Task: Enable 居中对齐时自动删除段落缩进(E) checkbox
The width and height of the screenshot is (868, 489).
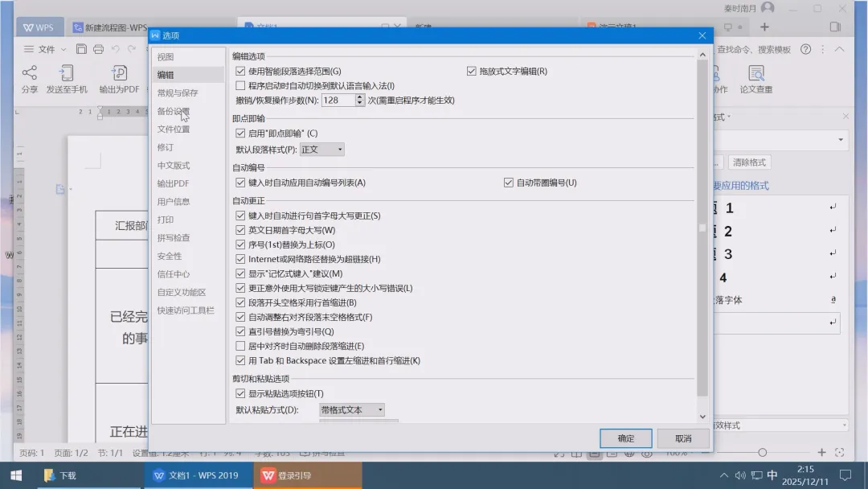Action: click(x=240, y=346)
